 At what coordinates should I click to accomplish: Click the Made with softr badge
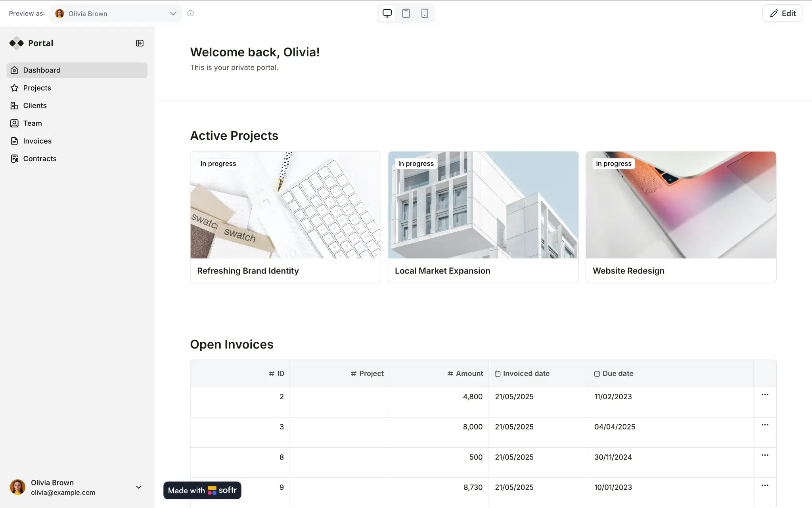point(202,491)
